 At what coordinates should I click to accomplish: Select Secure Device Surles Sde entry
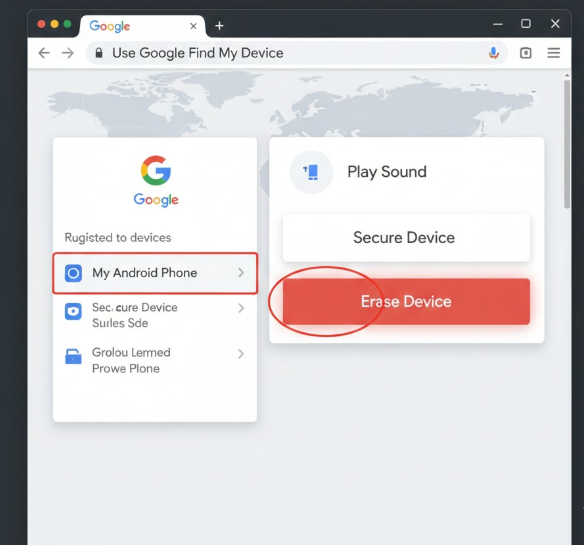point(155,315)
